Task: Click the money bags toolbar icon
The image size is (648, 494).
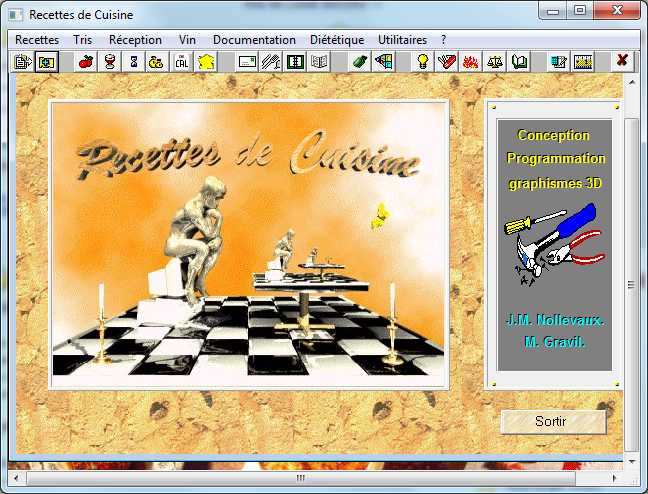Action: point(157,62)
